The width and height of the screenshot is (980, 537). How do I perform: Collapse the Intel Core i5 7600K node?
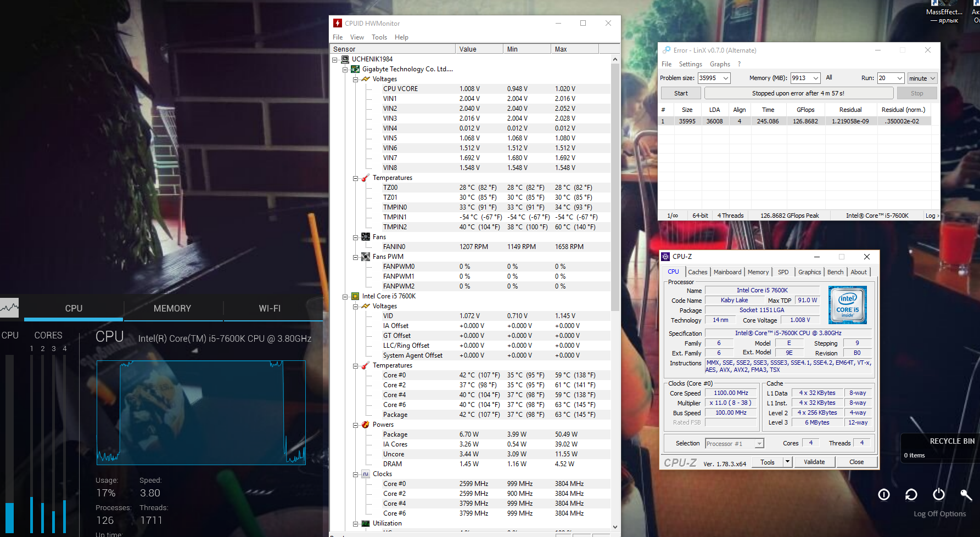coord(345,297)
